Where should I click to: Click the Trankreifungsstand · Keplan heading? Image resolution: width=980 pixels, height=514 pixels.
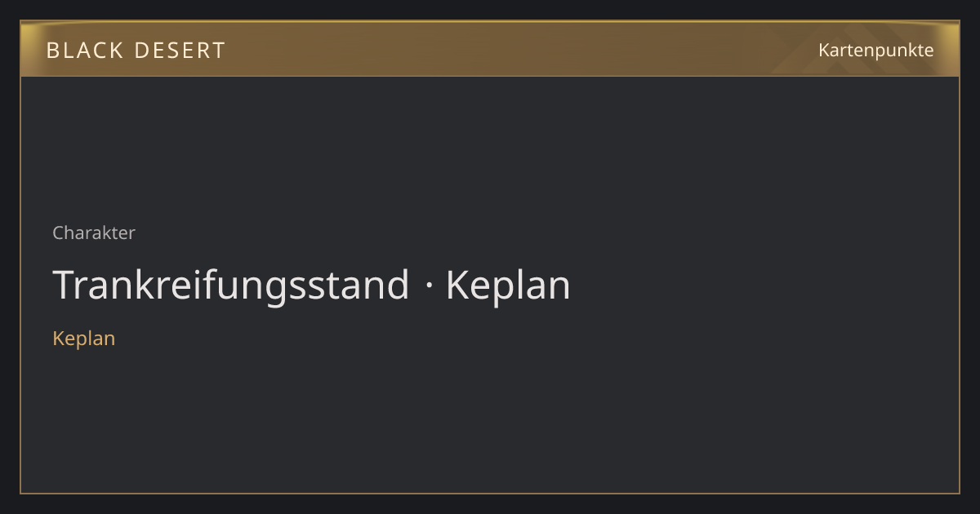click(x=311, y=286)
